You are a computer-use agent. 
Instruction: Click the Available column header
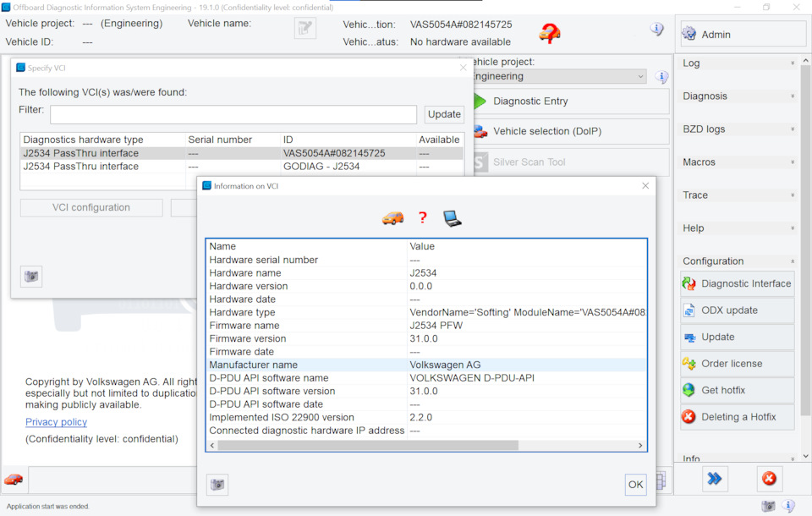(x=439, y=140)
